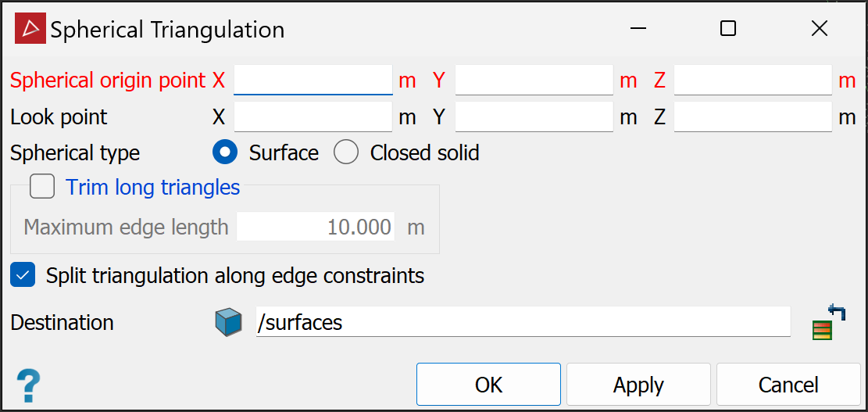Viewport: 868px width, 412px height.
Task: Click the red Spherical Triangulation app icon
Action: pyautogui.click(x=30, y=29)
